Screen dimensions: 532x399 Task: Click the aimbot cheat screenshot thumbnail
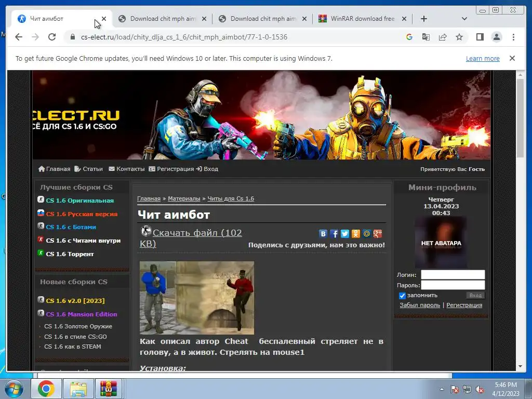(x=197, y=298)
